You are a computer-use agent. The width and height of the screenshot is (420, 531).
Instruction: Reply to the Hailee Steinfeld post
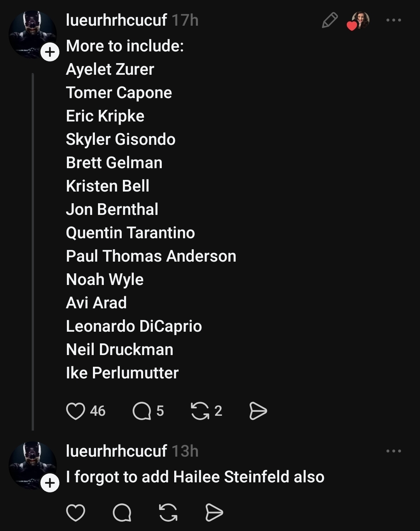122,512
